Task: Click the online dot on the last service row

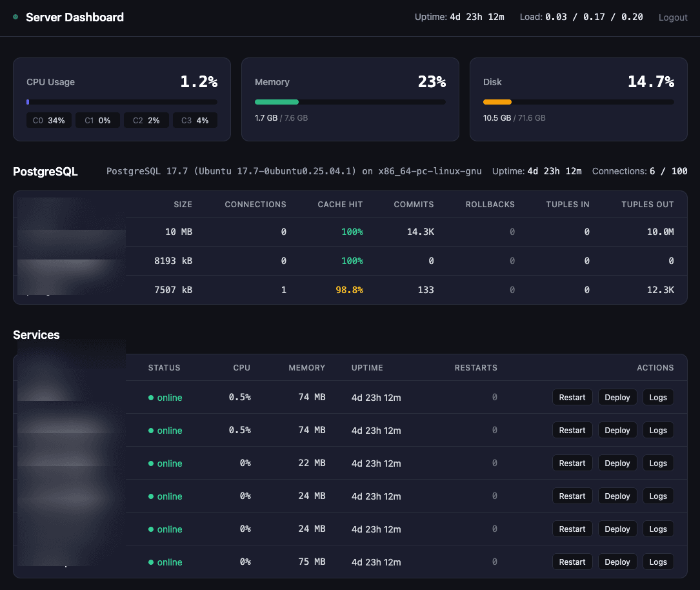Action: [x=151, y=562]
